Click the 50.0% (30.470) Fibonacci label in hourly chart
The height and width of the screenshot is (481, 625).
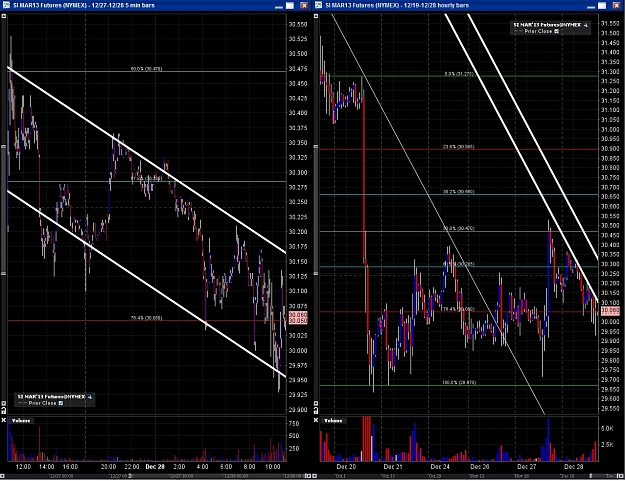[459, 229]
